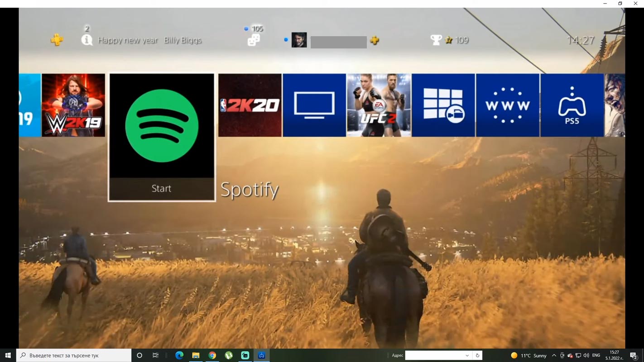Open the 11°C Sunny weather widget

[529, 355]
